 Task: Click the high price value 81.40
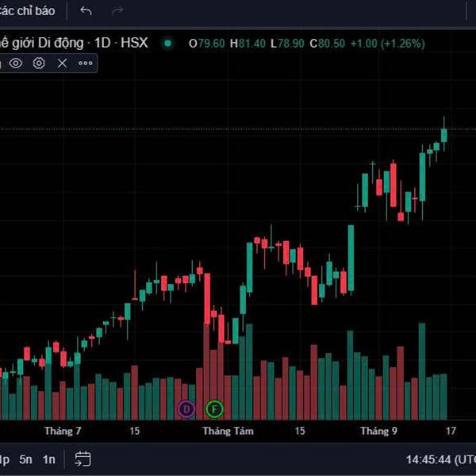click(251, 44)
